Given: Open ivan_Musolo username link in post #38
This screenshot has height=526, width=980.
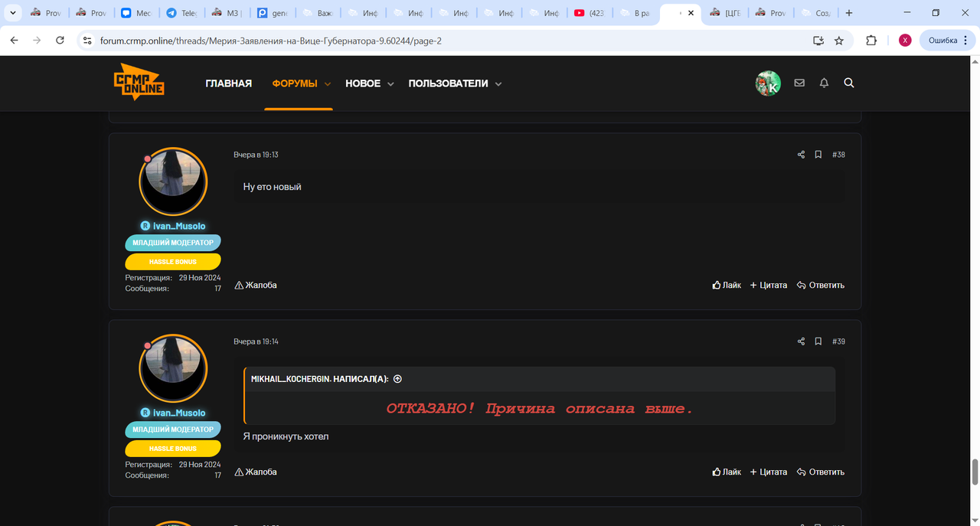Looking at the screenshot, I should 179,226.
